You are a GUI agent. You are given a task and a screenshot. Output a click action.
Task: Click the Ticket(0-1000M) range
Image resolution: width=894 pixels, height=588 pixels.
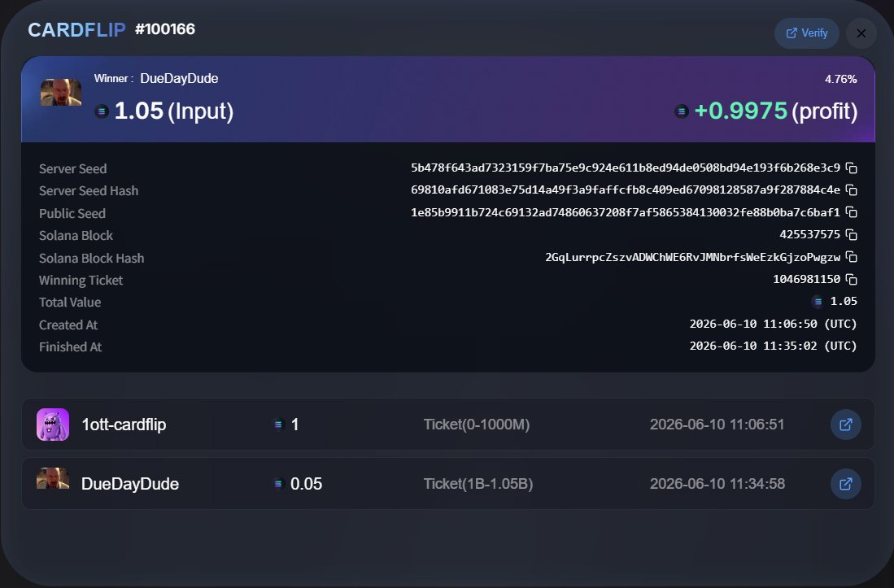pyautogui.click(x=477, y=425)
